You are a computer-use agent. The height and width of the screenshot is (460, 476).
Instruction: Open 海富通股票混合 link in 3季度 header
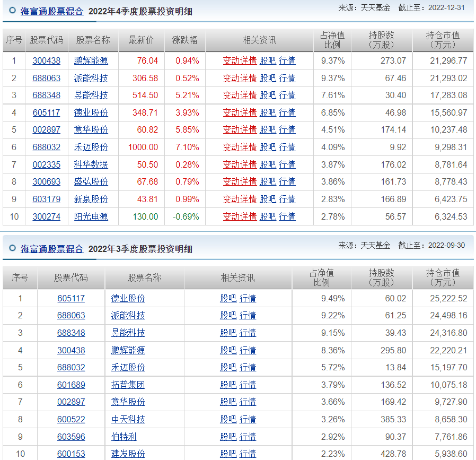coord(52,249)
